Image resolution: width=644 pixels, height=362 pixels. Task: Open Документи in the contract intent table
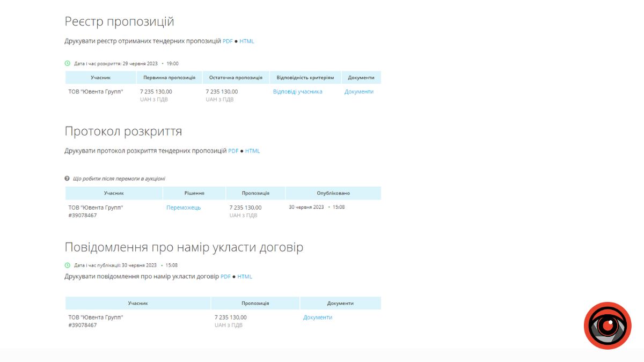[317, 317]
